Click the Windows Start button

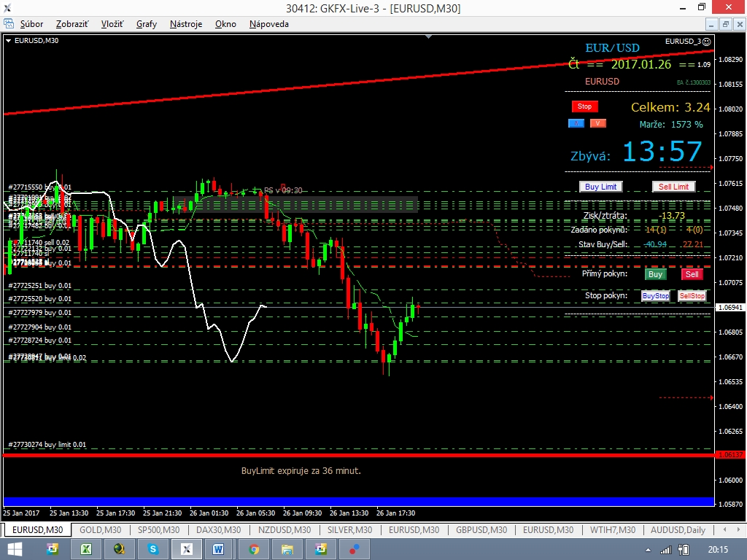(x=15, y=549)
